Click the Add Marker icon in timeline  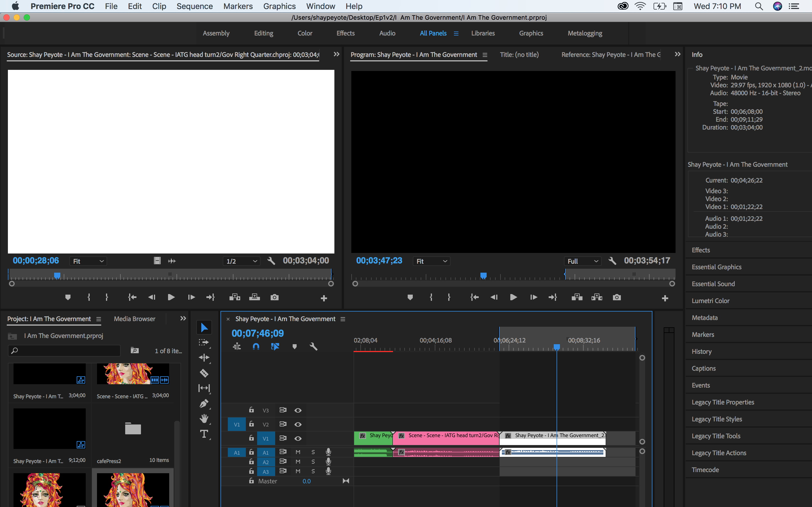click(x=295, y=347)
